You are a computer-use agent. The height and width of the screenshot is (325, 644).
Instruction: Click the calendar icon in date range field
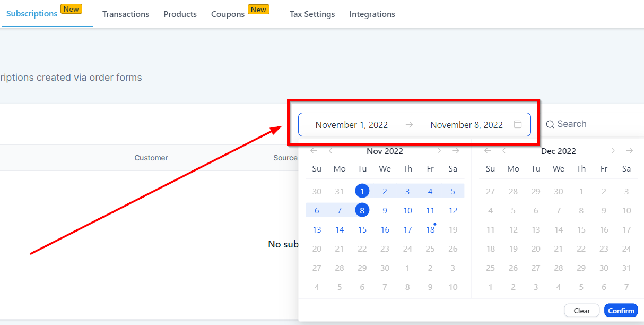518,125
